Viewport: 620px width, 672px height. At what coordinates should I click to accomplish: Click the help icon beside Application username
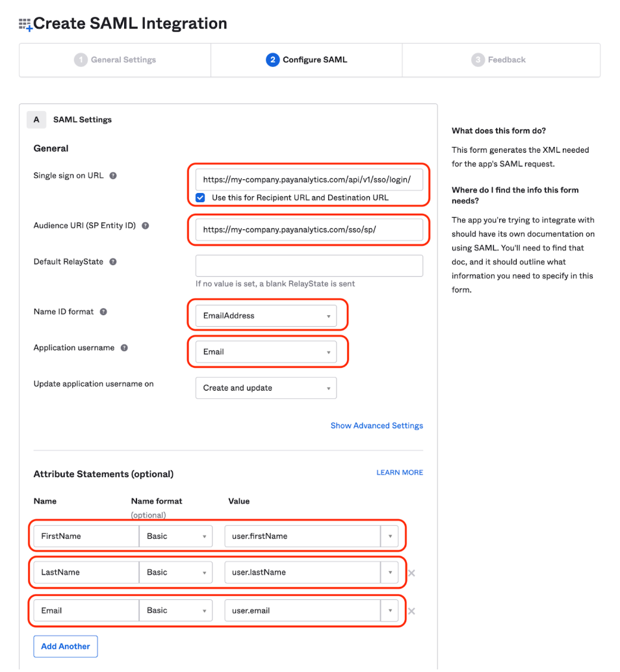(x=124, y=348)
